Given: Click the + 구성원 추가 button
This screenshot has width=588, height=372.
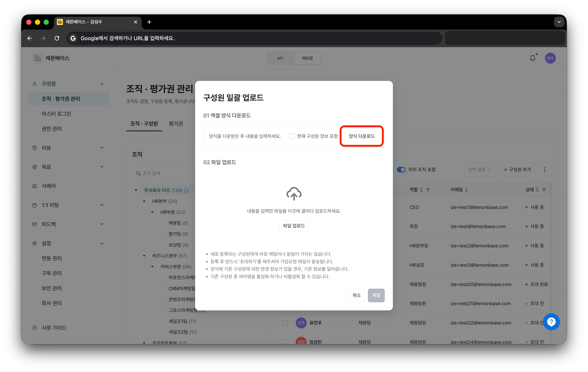Looking at the screenshot, I should coord(517,169).
